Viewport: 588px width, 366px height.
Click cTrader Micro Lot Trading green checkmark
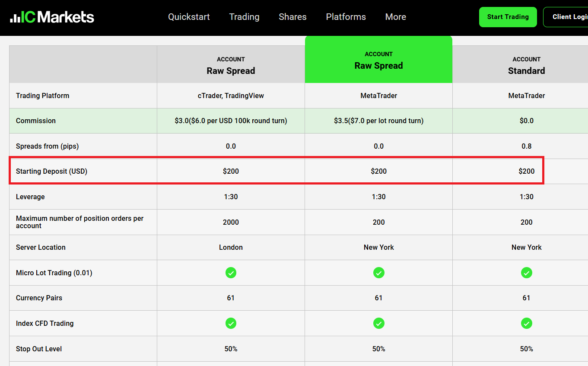coord(231,273)
